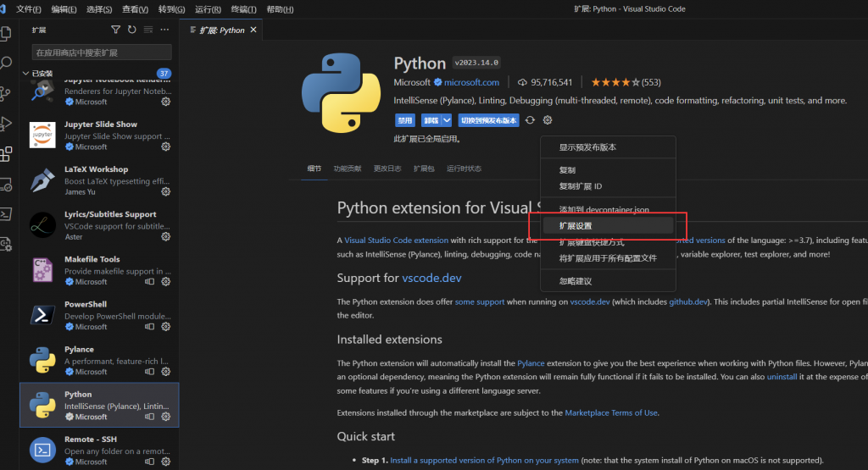Viewport: 868px width, 470px height.
Task: Open the 终端(T) menu
Action: [243, 9]
